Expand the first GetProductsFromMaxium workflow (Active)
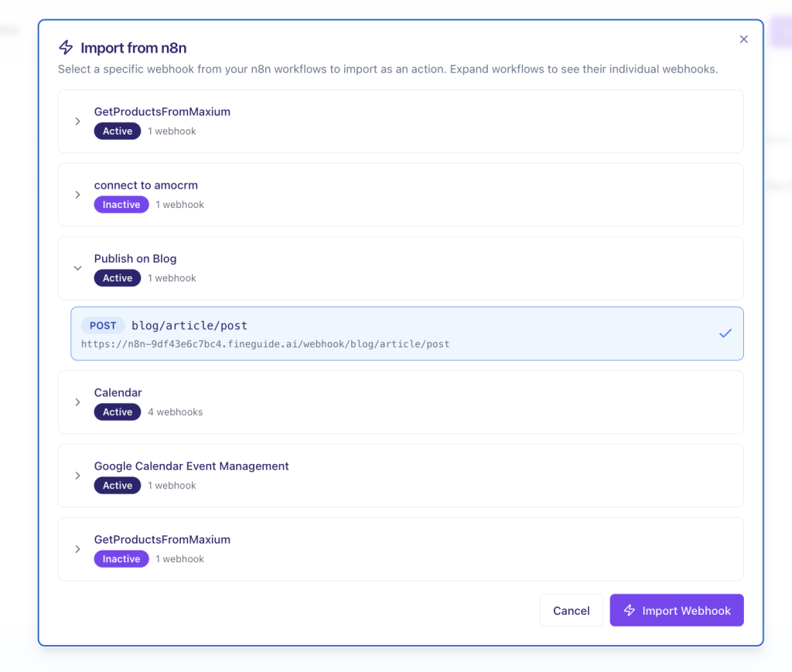 tap(77, 121)
